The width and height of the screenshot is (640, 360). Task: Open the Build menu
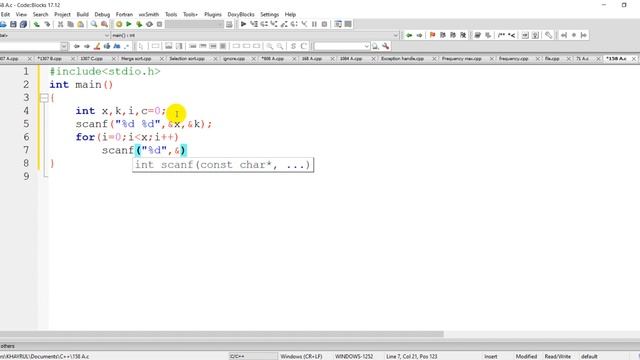tap(82, 14)
